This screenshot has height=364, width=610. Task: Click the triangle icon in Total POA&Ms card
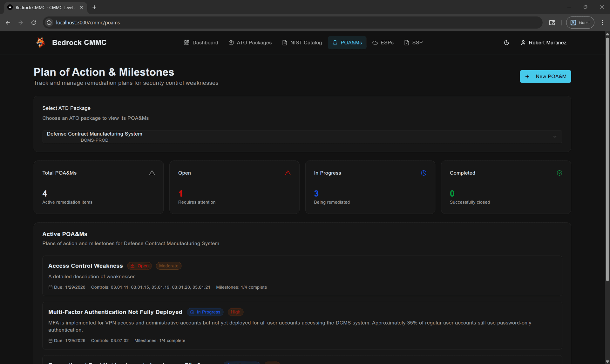click(x=152, y=173)
